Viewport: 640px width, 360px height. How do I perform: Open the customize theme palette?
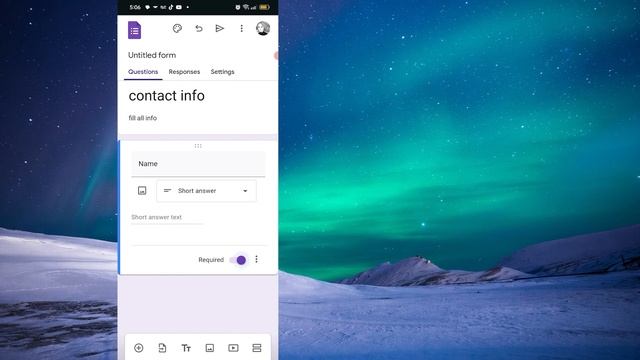177,28
